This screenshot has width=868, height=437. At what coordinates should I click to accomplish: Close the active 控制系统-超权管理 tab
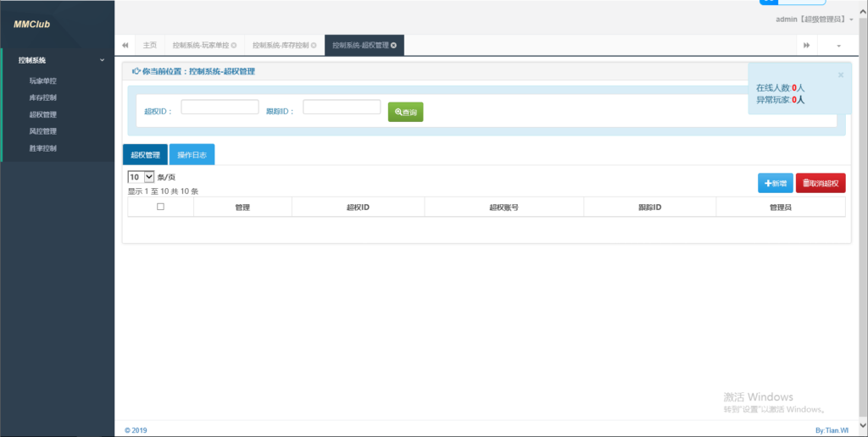(393, 45)
